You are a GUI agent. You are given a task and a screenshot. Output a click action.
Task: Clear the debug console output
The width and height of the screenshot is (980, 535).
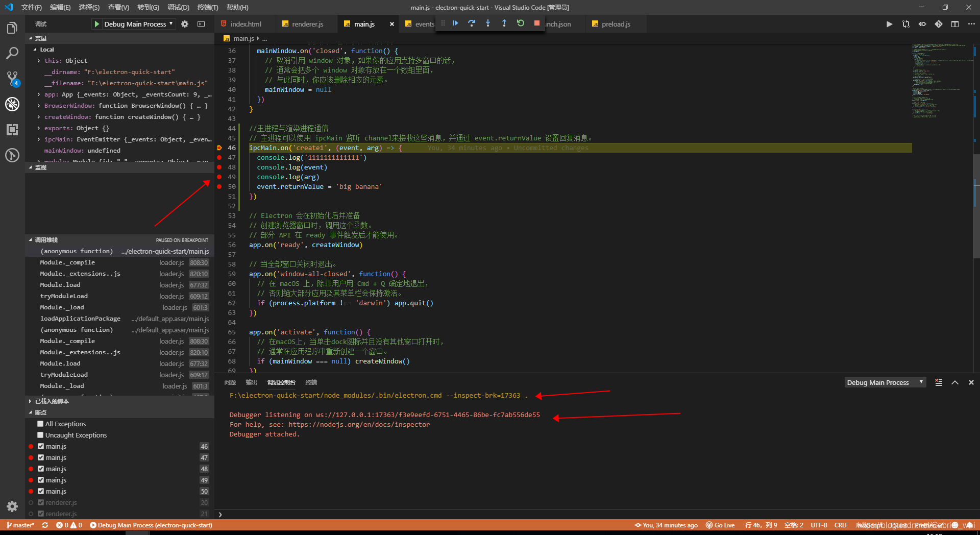(939, 382)
